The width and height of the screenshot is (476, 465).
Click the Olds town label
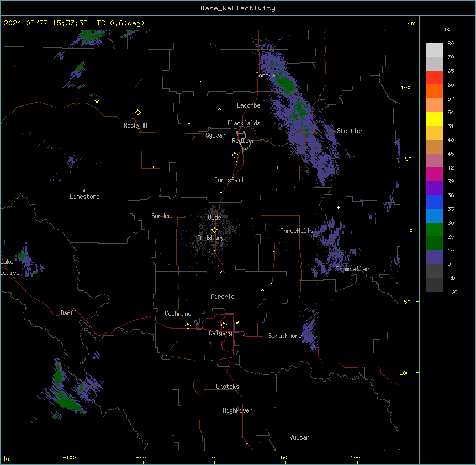(214, 218)
